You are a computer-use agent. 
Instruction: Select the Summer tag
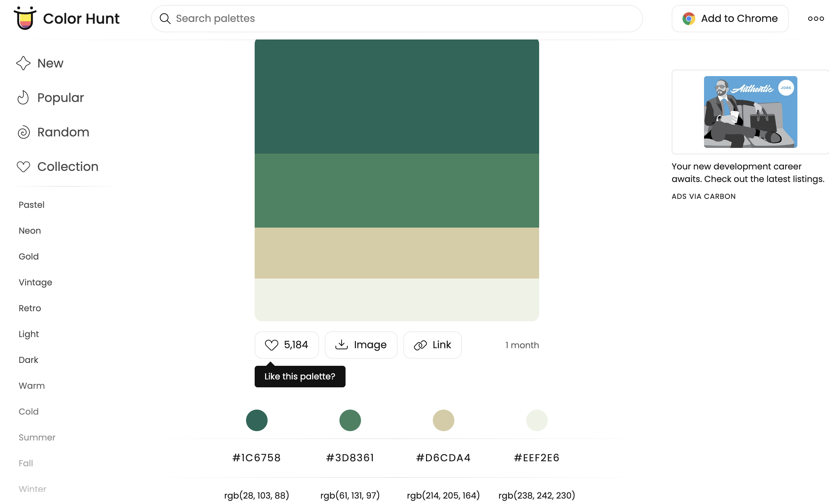click(37, 437)
